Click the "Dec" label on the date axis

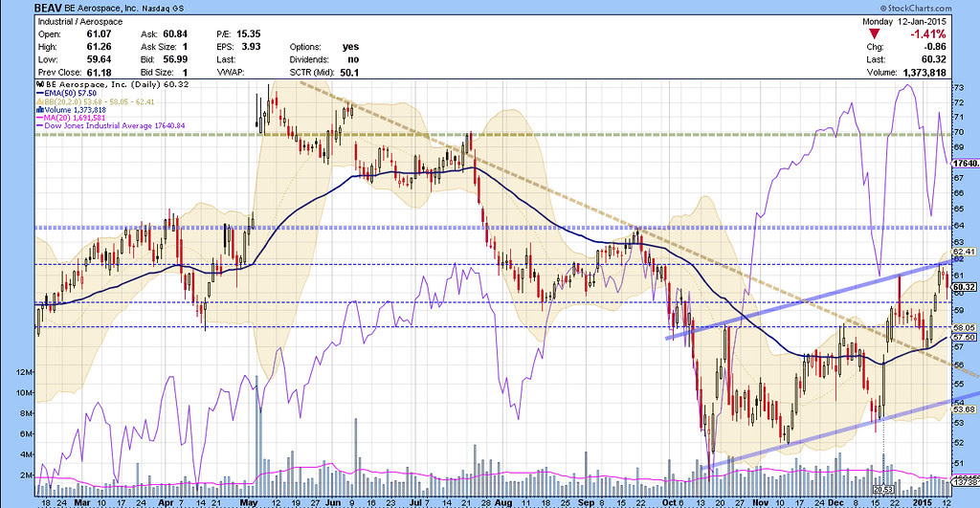(x=836, y=502)
